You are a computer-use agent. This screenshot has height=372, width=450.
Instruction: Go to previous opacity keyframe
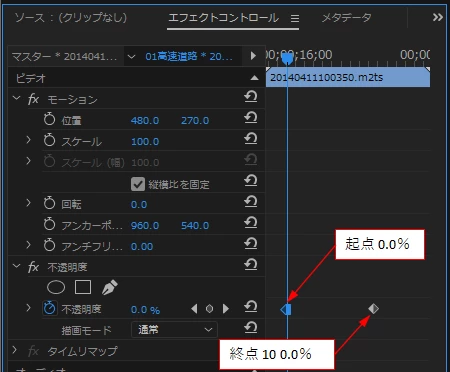(194, 309)
